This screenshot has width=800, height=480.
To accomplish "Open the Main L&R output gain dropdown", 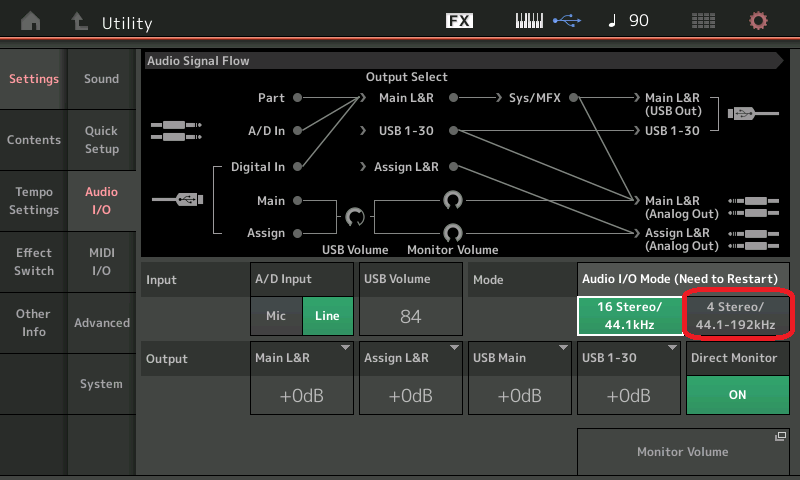I will [301, 379].
